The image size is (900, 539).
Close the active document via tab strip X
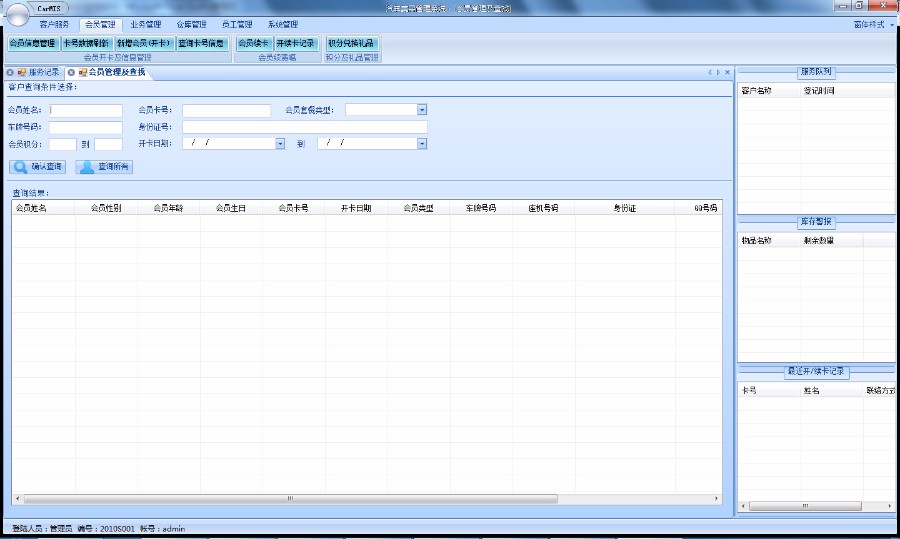coord(727,72)
